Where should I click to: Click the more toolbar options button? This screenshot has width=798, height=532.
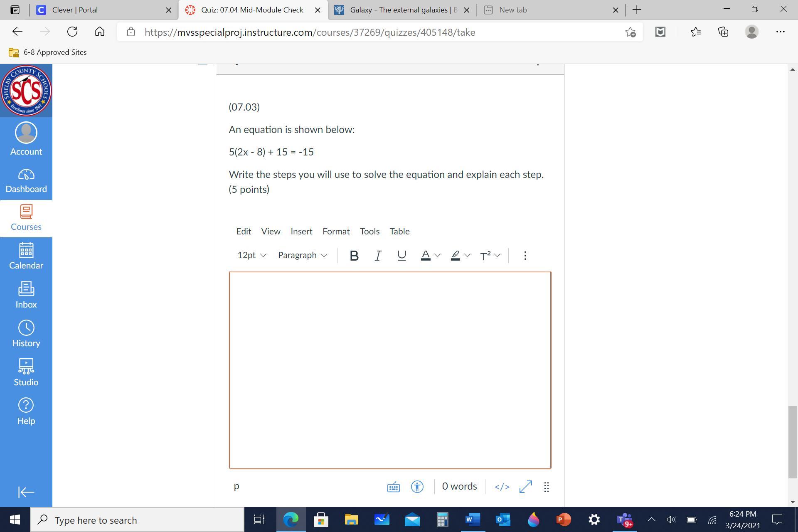click(525, 256)
